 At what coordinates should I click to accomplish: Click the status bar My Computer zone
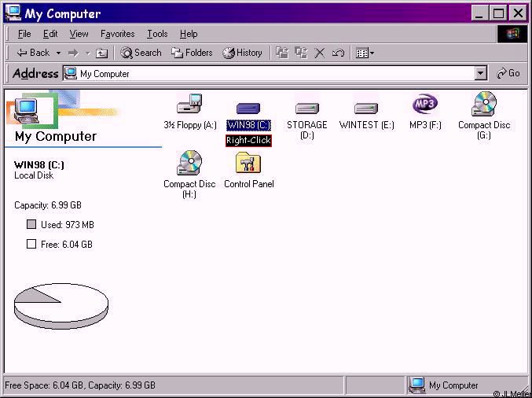(468, 385)
